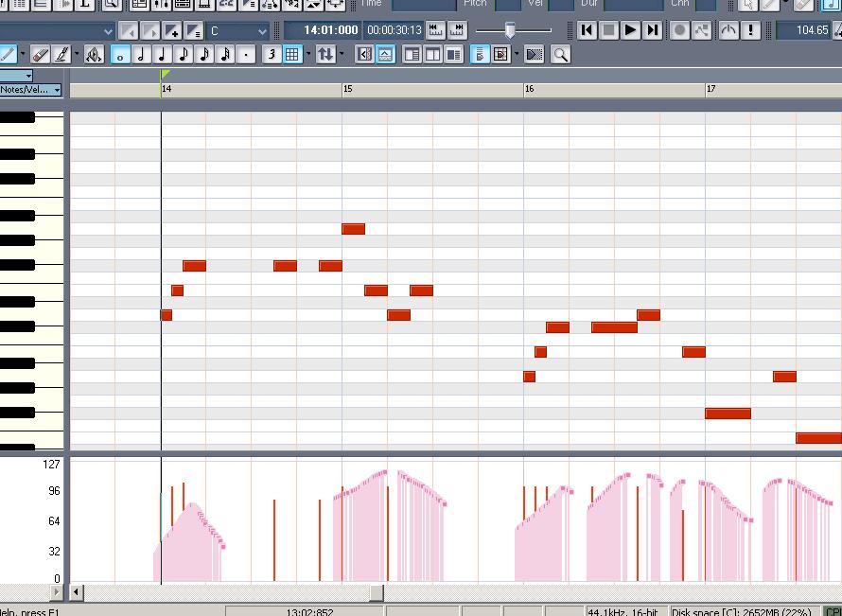Select the half note duration
The width and height of the screenshot is (842, 616).
141,54
